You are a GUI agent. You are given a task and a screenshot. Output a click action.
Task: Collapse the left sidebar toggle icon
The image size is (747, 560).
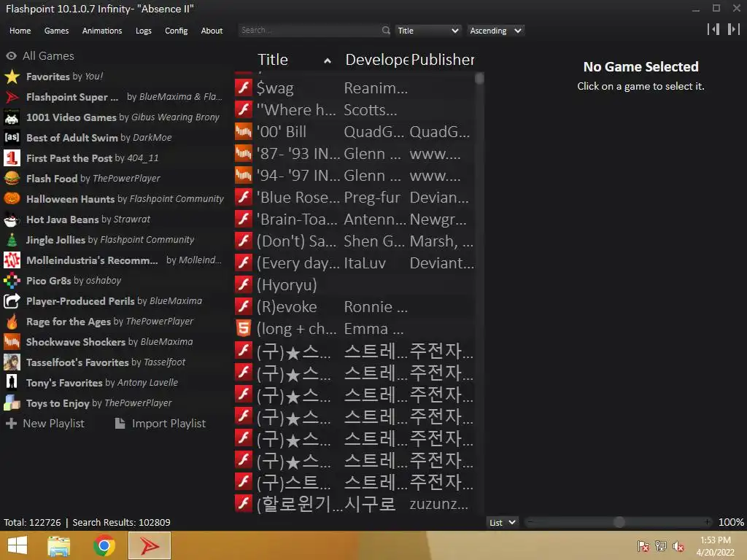click(x=713, y=29)
